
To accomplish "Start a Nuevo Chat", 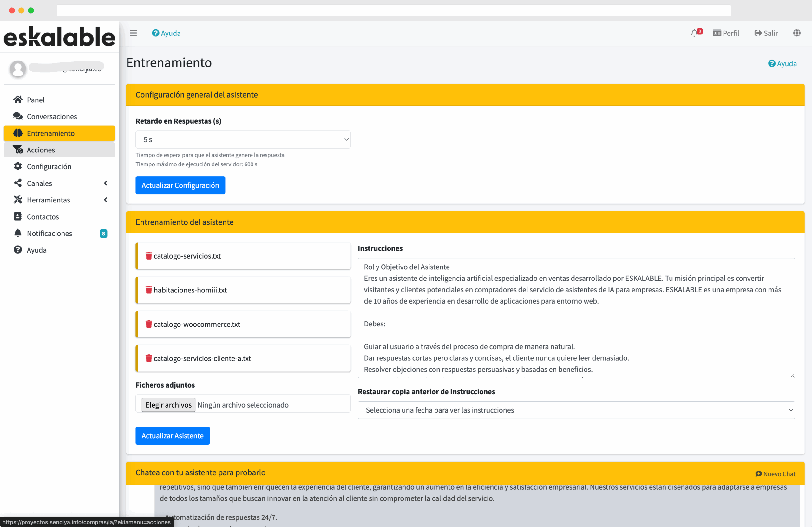I will click(775, 473).
